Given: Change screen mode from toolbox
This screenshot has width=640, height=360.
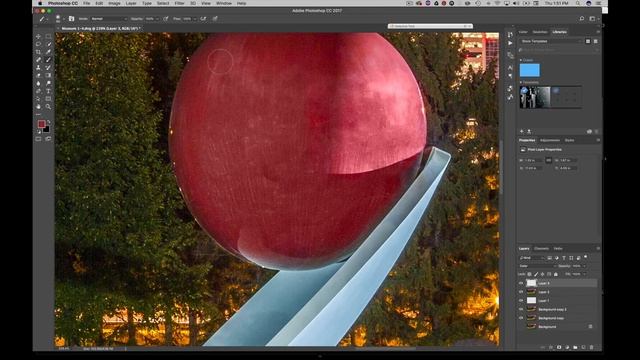Looking at the screenshot, I should point(48,139).
